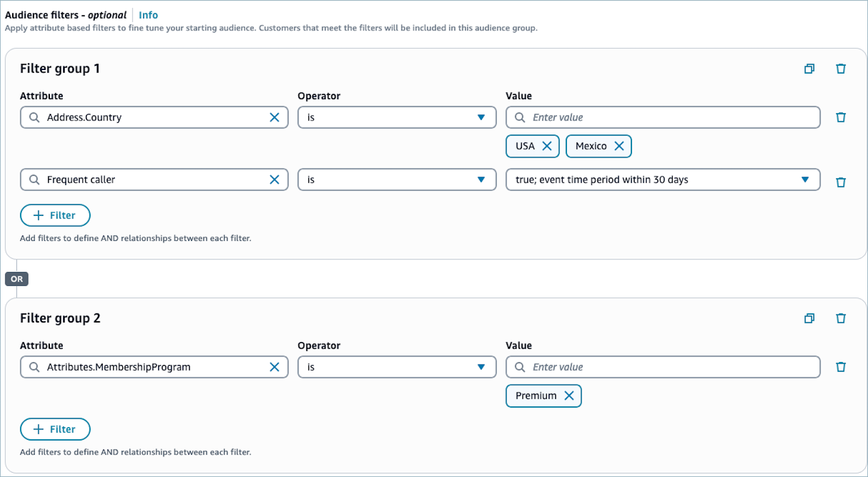Screen dimensions: 868x477
Task: Open operator dropdown for MembershipProgram filter
Action: pyautogui.click(x=397, y=367)
